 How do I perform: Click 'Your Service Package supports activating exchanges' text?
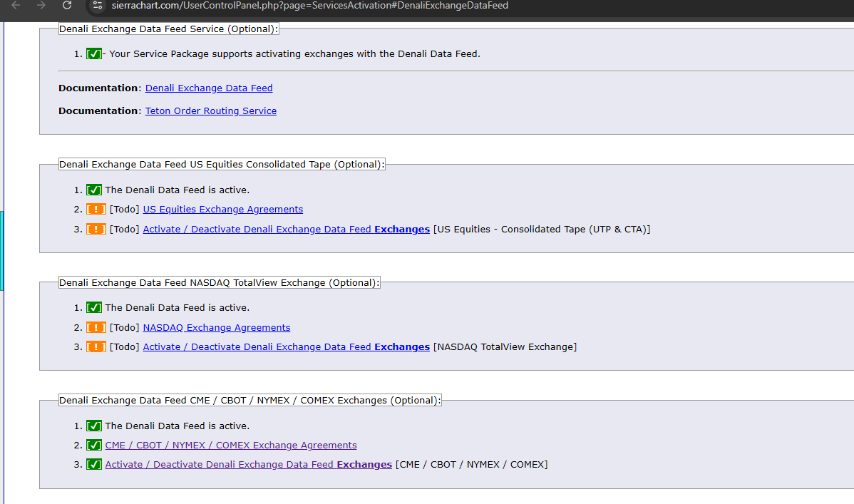pyautogui.click(x=294, y=54)
